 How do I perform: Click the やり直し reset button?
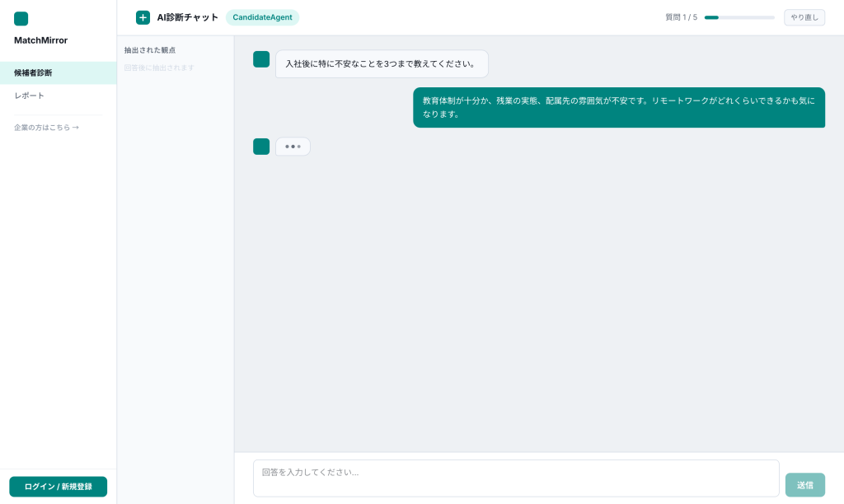804,17
